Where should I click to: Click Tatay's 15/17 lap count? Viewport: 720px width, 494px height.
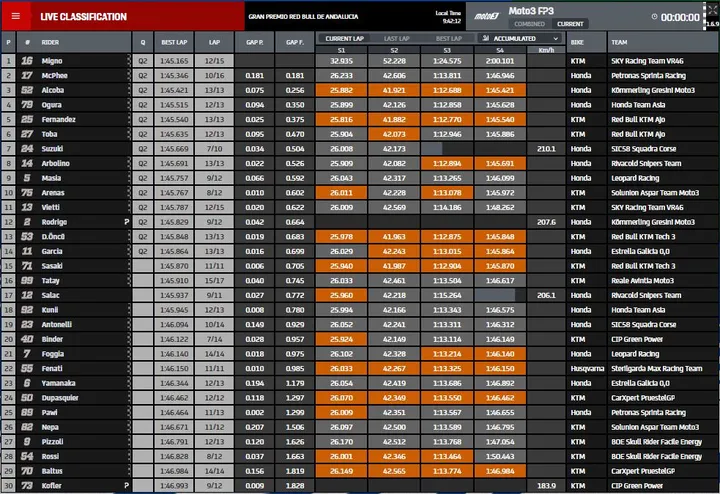214,281
